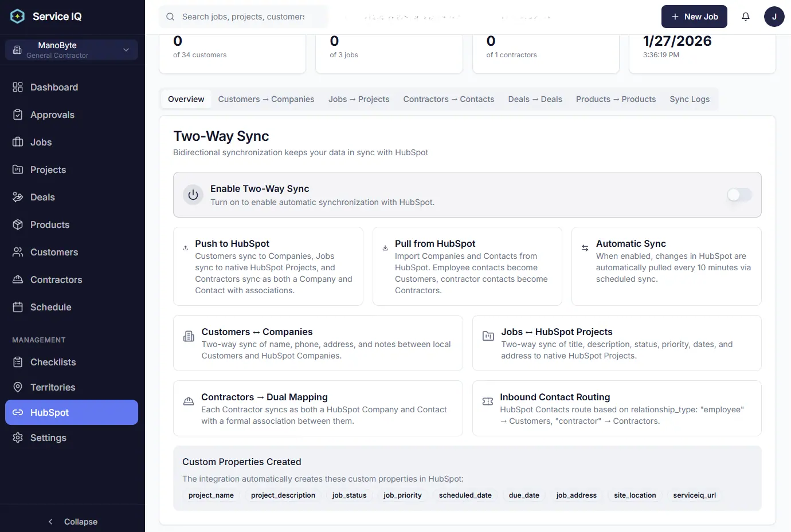This screenshot has width=791, height=532.
Task: Click the Checklists icon in sidebar
Action: 18,362
